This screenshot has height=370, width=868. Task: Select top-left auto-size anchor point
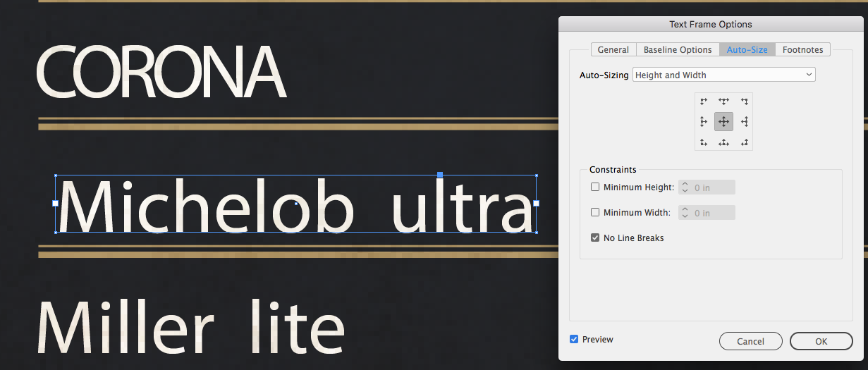pos(704,101)
